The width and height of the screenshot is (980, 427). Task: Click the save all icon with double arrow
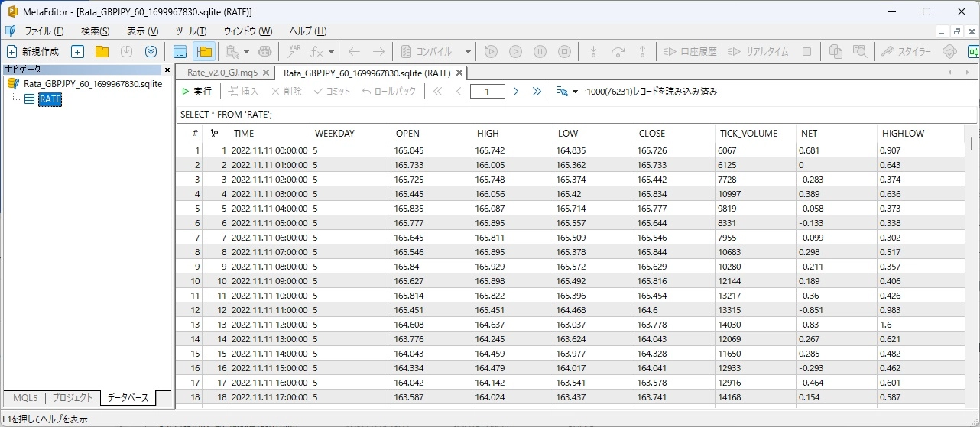point(151,52)
